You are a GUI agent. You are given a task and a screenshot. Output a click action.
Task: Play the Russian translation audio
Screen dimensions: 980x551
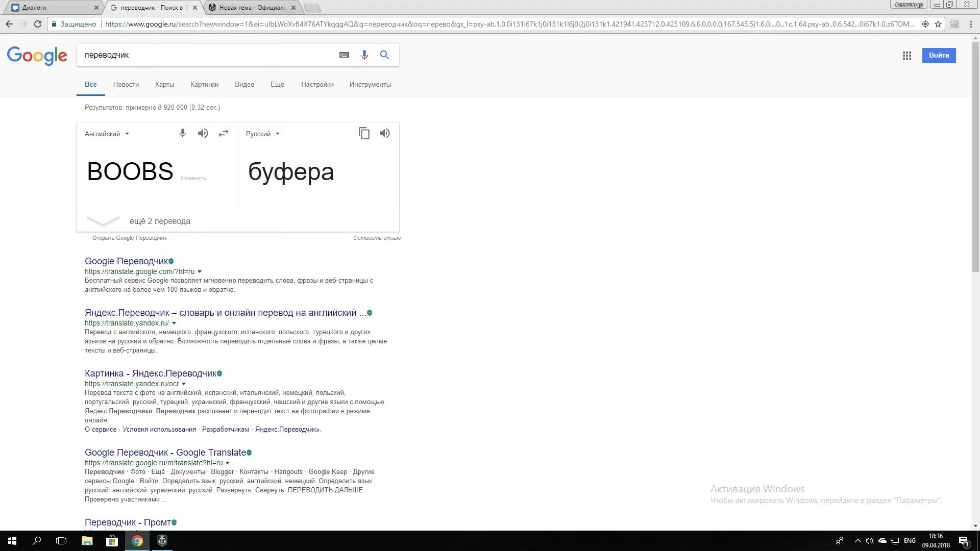(384, 134)
